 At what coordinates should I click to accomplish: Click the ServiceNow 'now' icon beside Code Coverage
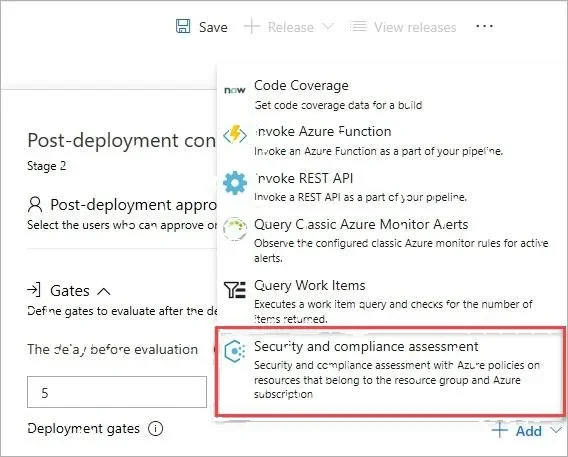tap(235, 90)
